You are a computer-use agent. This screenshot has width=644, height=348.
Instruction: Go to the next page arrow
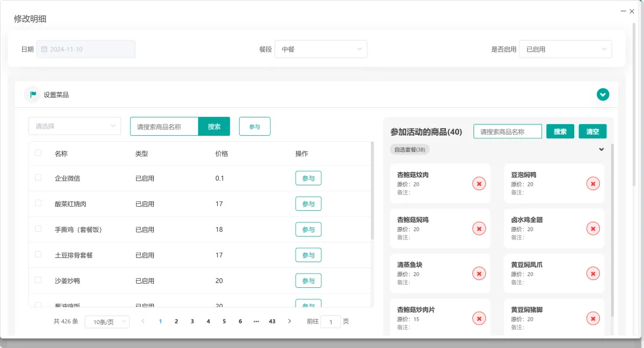pyautogui.click(x=290, y=321)
